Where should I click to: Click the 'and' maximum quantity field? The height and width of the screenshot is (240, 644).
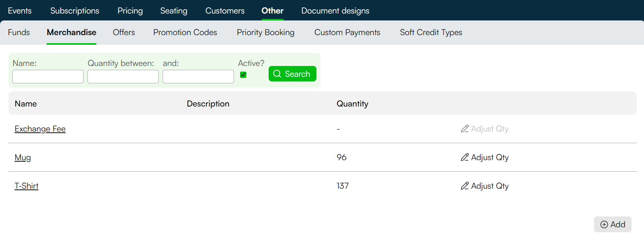[x=198, y=76]
